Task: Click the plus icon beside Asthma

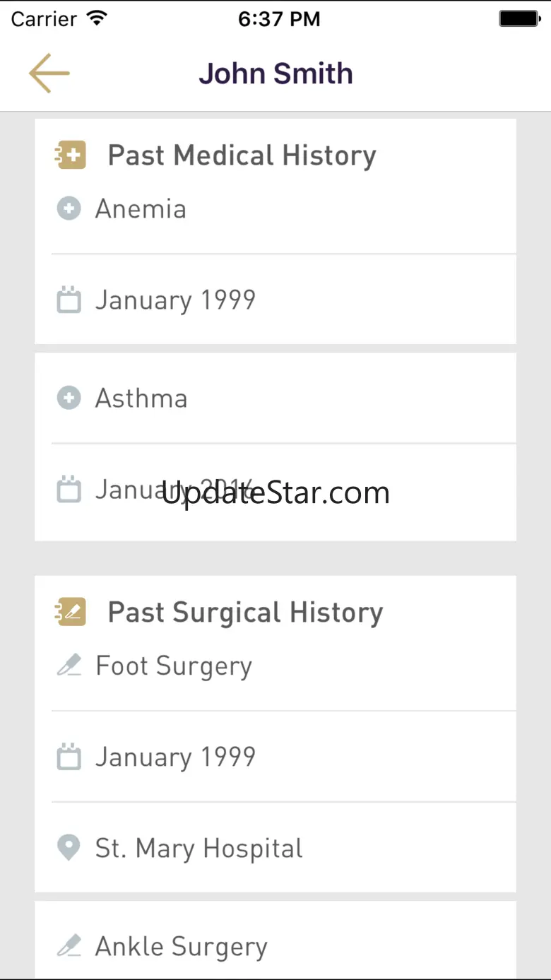Action: [69, 399]
